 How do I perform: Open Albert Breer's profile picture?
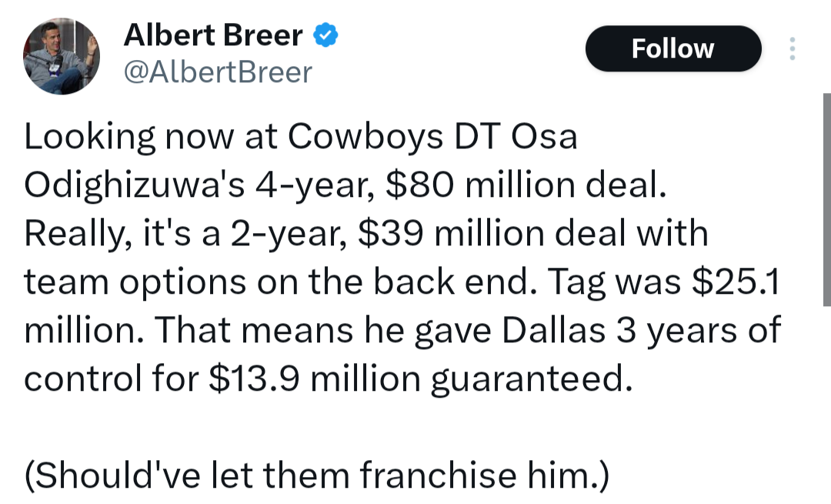pos(62,56)
